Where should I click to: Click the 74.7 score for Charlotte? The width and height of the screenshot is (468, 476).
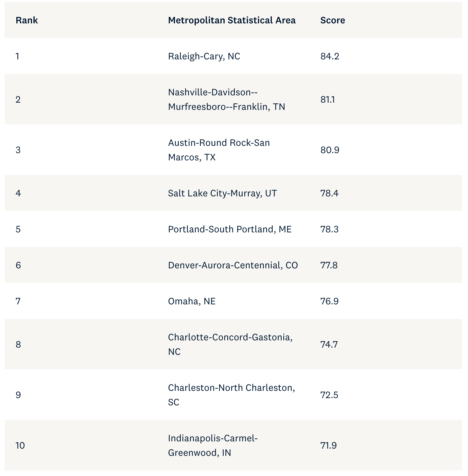(329, 344)
